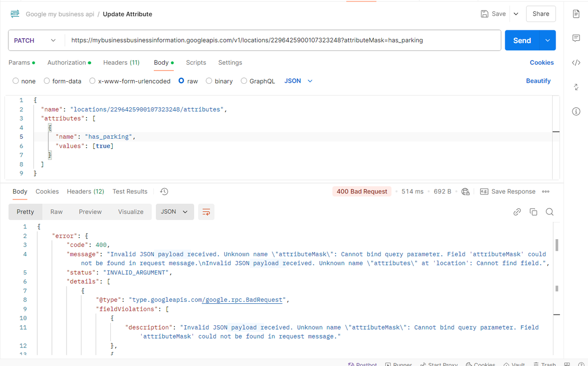588x366 pixels.
Task: Expand the Send button dropdown arrow
Action: pos(547,40)
